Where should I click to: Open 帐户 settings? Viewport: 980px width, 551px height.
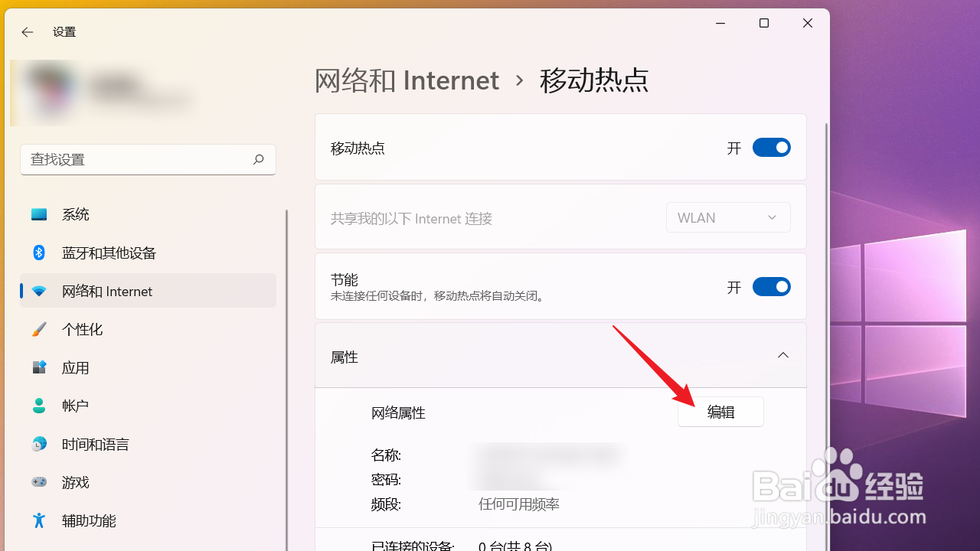[x=39, y=406]
